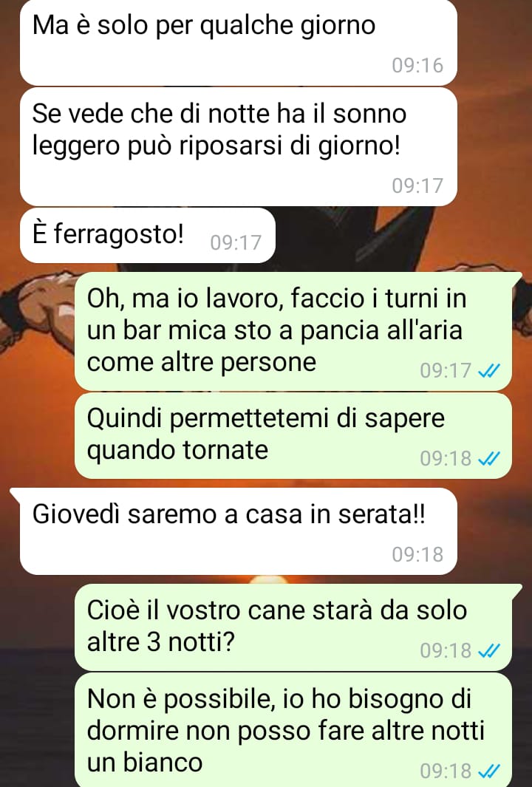Tap the read receipt checkmarks at 'come altre persone'

489,371
